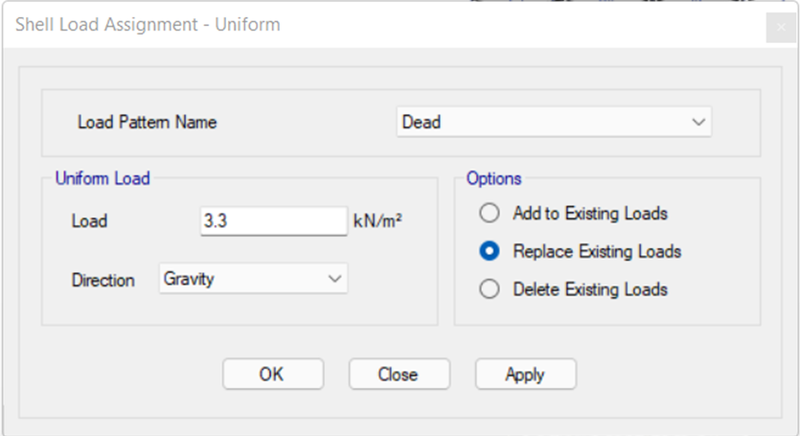Expand the Direction dropdown arrow
This screenshot has height=436, width=800.
coord(335,278)
